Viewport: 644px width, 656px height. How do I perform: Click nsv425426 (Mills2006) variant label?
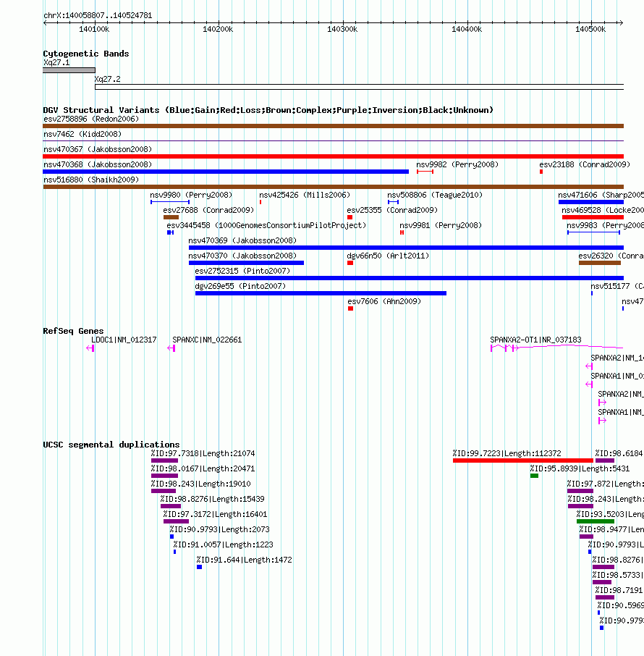(305, 195)
